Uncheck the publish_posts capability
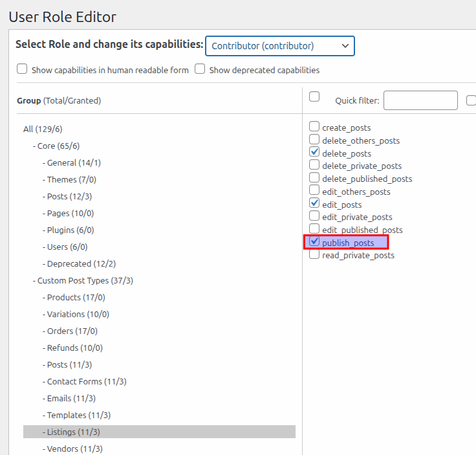 [x=315, y=242]
